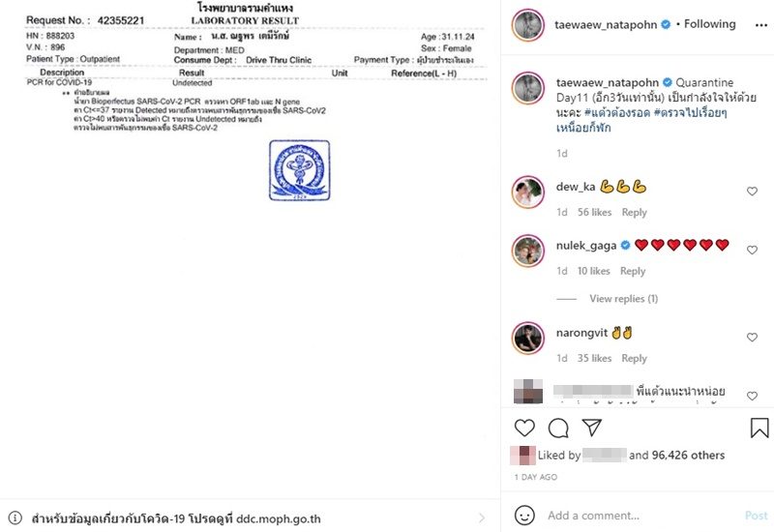Like dew_ka's comment heart

click(752, 191)
